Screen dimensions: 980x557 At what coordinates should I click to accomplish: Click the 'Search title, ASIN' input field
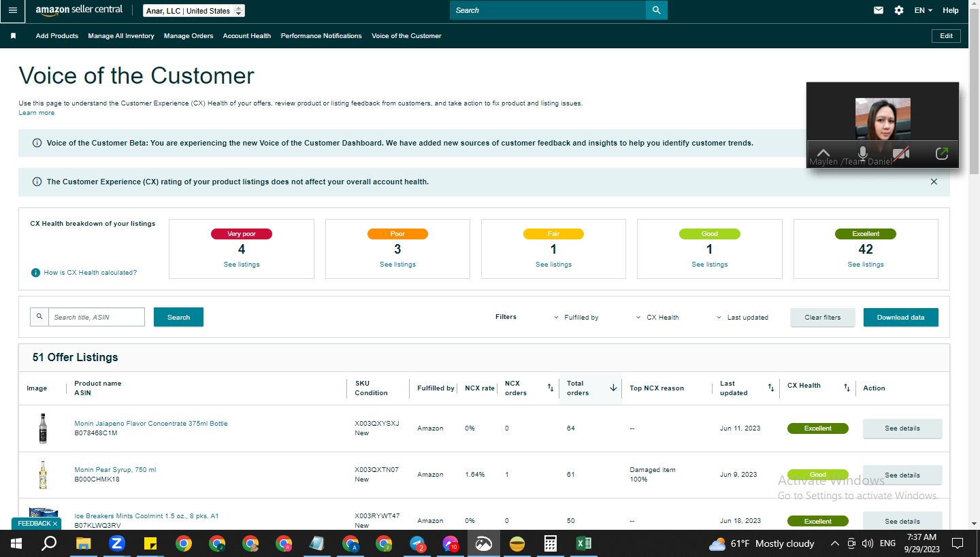point(97,317)
